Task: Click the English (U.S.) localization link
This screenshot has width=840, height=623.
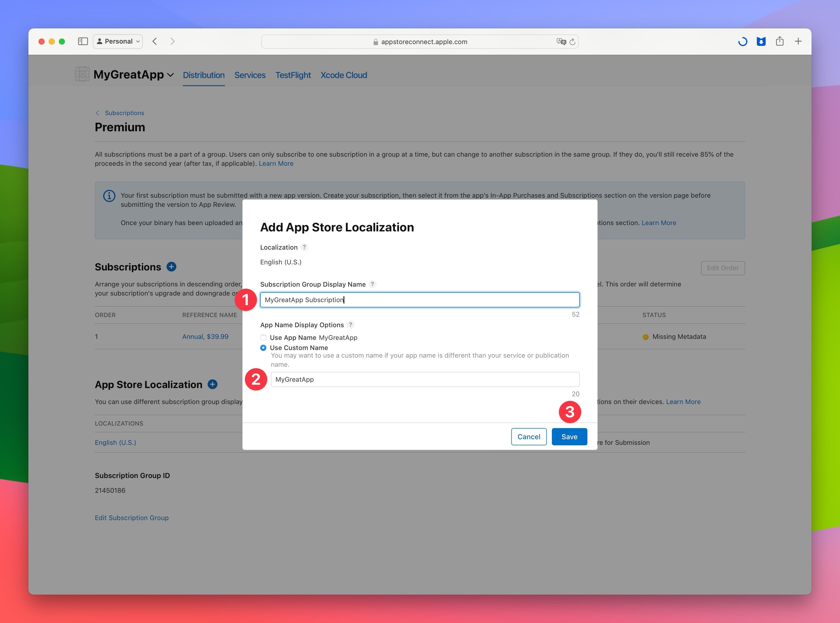Action: point(115,442)
